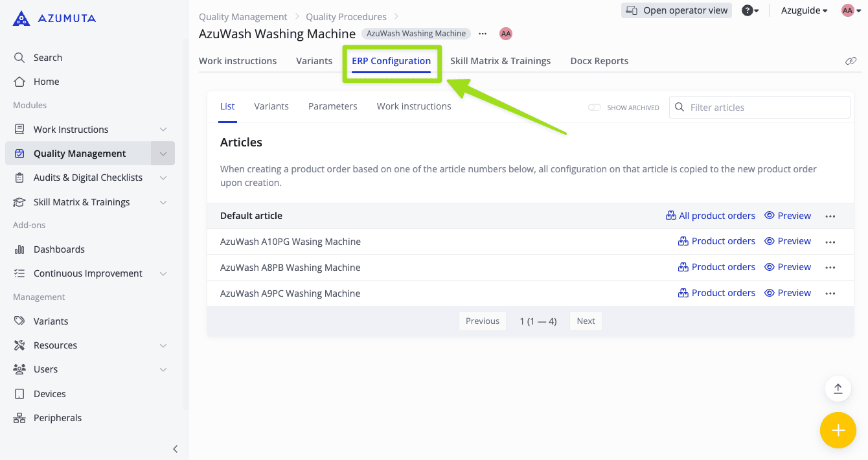
Task: Click the yellow plus action button
Action: 838,430
